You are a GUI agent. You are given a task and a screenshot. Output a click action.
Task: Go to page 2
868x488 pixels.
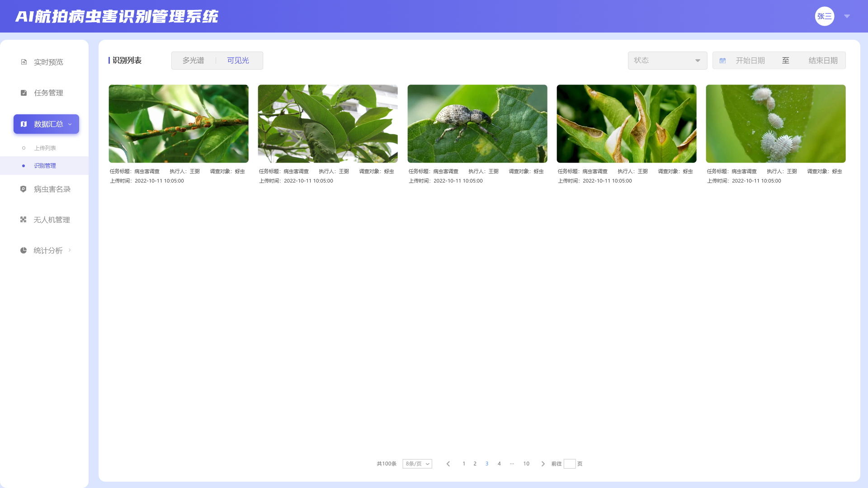pyautogui.click(x=475, y=464)
